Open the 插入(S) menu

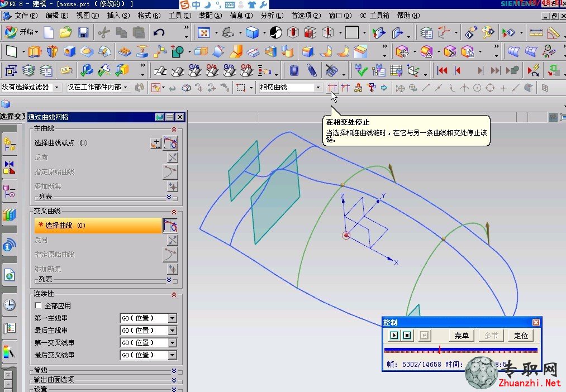coord(118,16)
